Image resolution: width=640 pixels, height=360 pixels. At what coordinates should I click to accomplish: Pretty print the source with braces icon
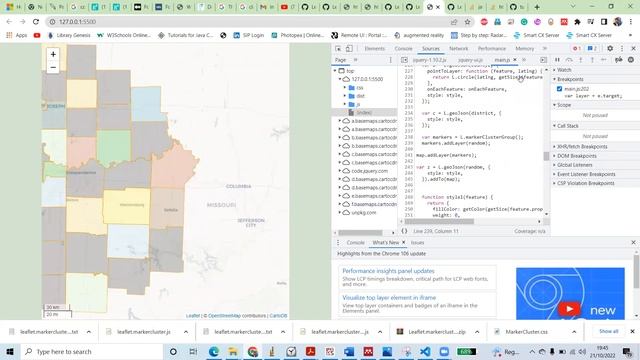404,231
